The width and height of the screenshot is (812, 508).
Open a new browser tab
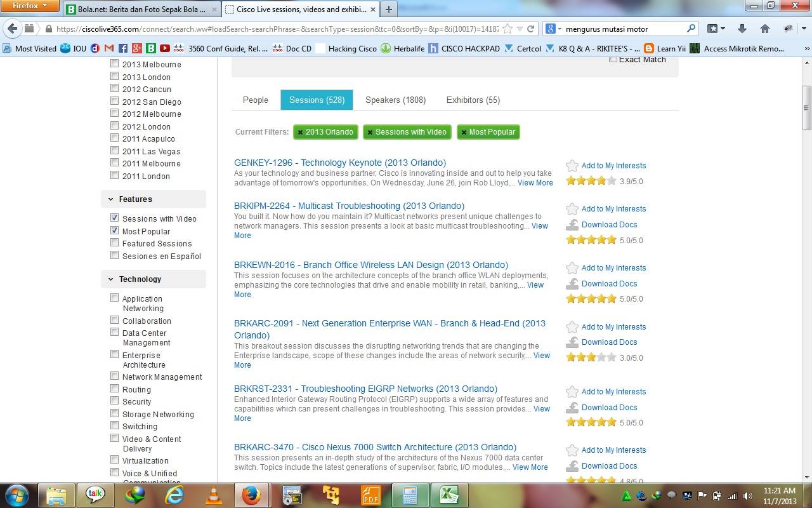388,9
